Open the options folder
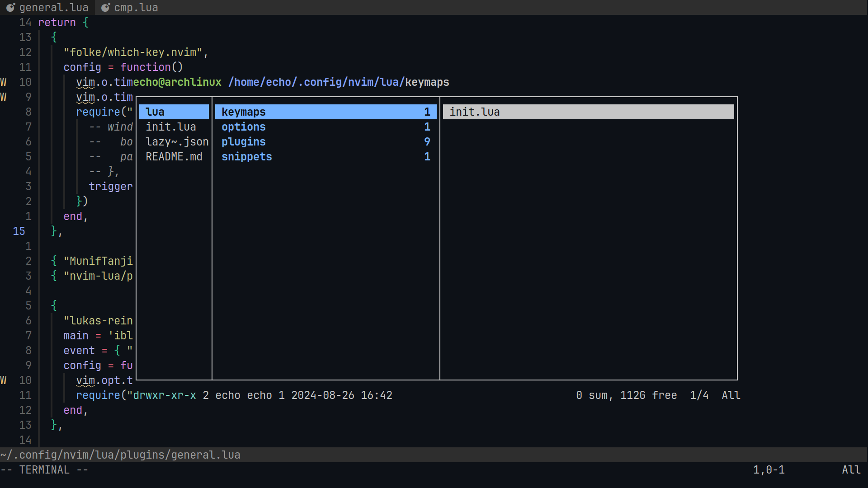Image resolution: width=868 pixels, height=488 pixels. [326, 127]
